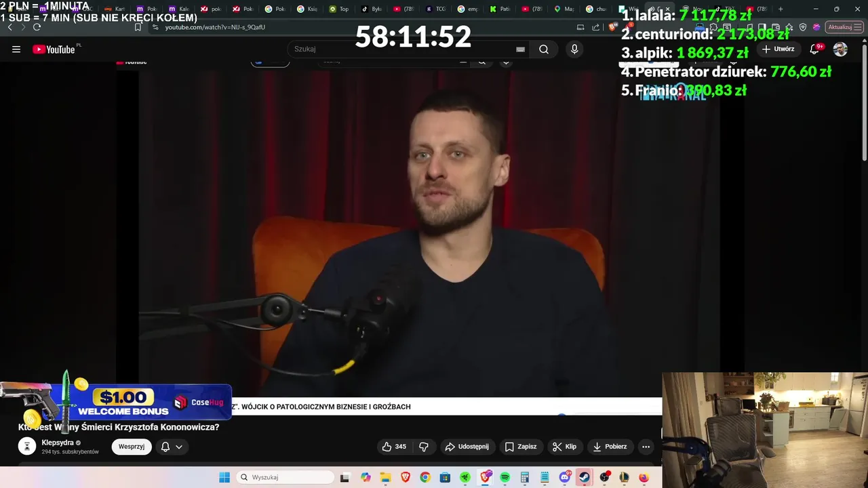The image size is (868, 488).
Task: Open Google Chrome from the taskbar
Action: pos(425,477)
